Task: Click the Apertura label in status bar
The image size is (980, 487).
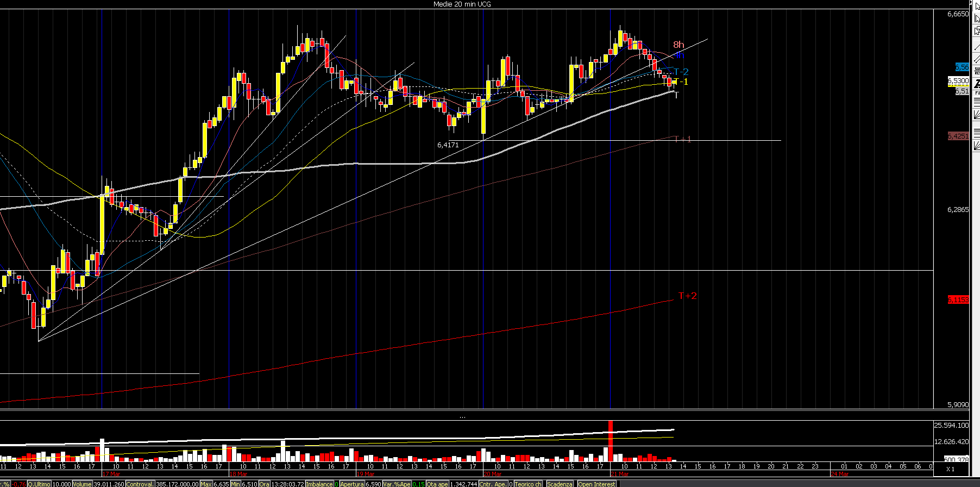Action: 352,484
